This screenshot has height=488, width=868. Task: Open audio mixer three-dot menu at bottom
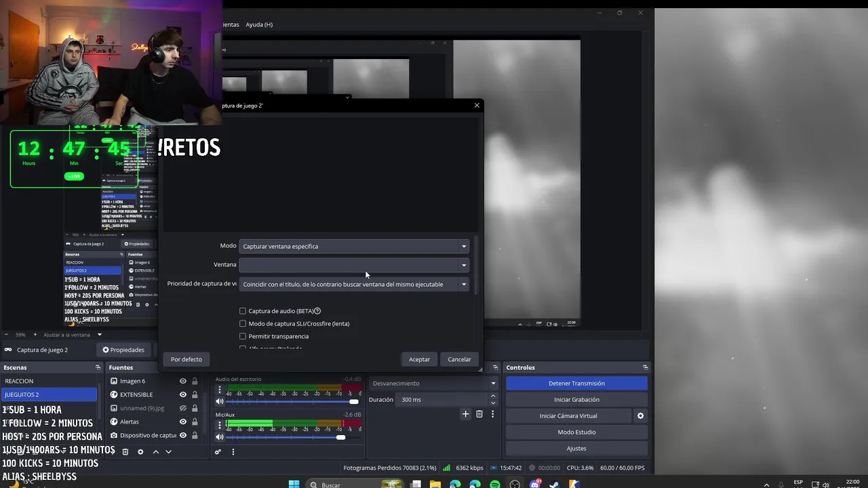(233, 451)
